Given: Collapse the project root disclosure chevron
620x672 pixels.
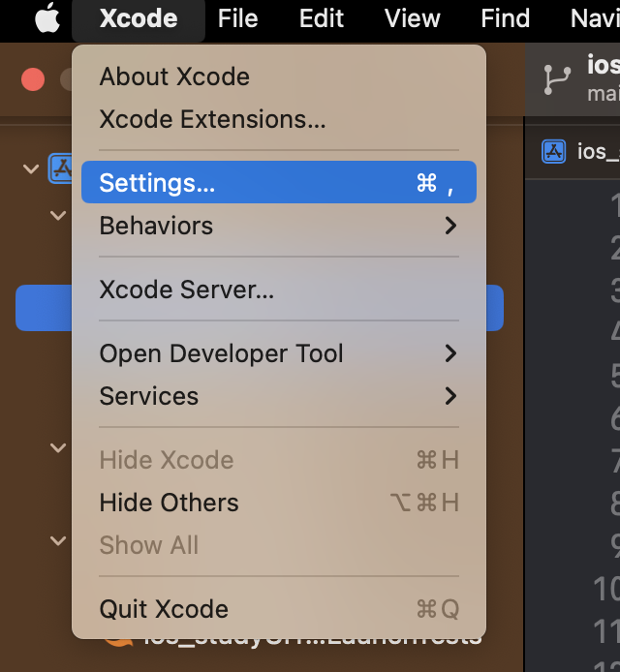Looking at the screenshot, I should point(31,168).
